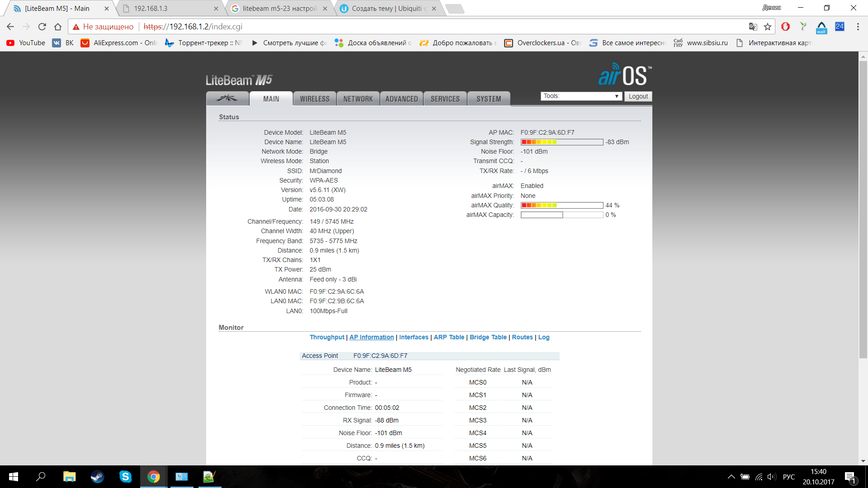Open the VK bookmark
868x488 pixels.
coord(63,43)
